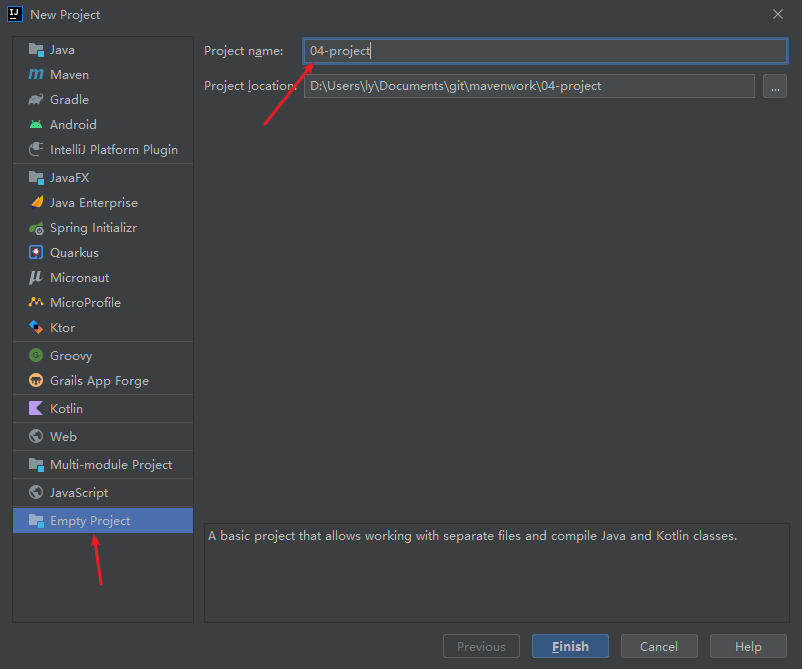
Task: Focus the Project location path field
Action: tap(529, 86)
